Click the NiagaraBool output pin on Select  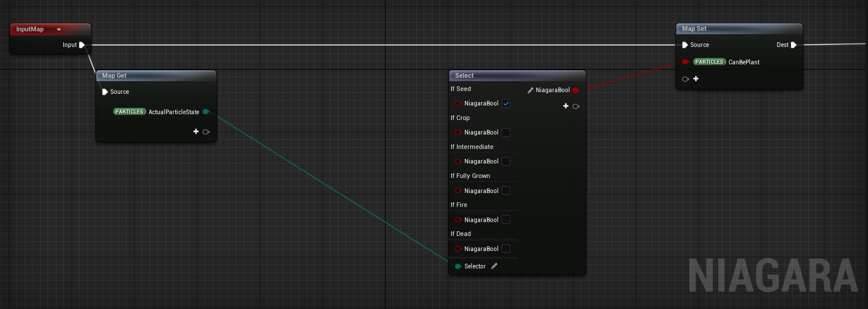pyautogui.click(x=576, y=90)
